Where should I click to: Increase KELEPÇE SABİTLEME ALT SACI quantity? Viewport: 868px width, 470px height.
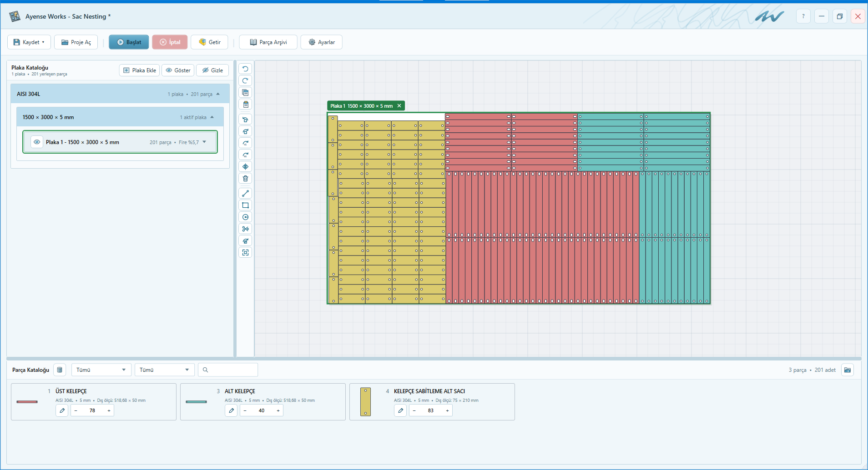[x=447, y=410]
